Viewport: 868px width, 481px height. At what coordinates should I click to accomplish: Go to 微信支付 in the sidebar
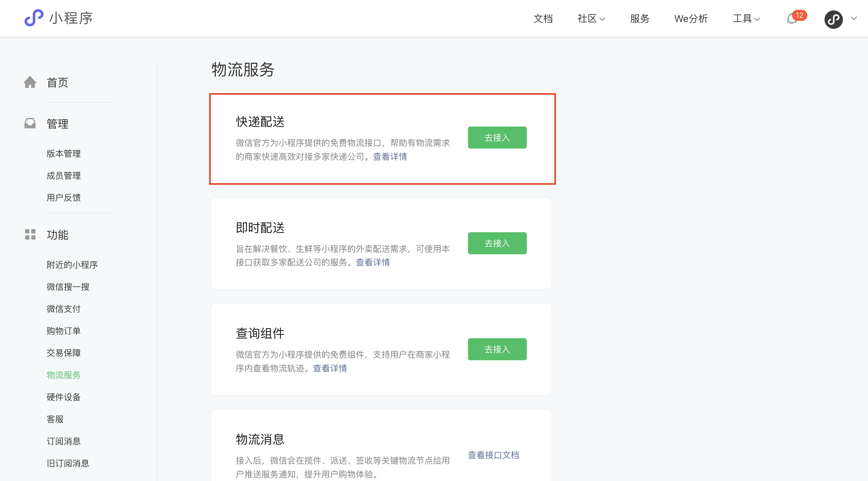tap(64, 309)
